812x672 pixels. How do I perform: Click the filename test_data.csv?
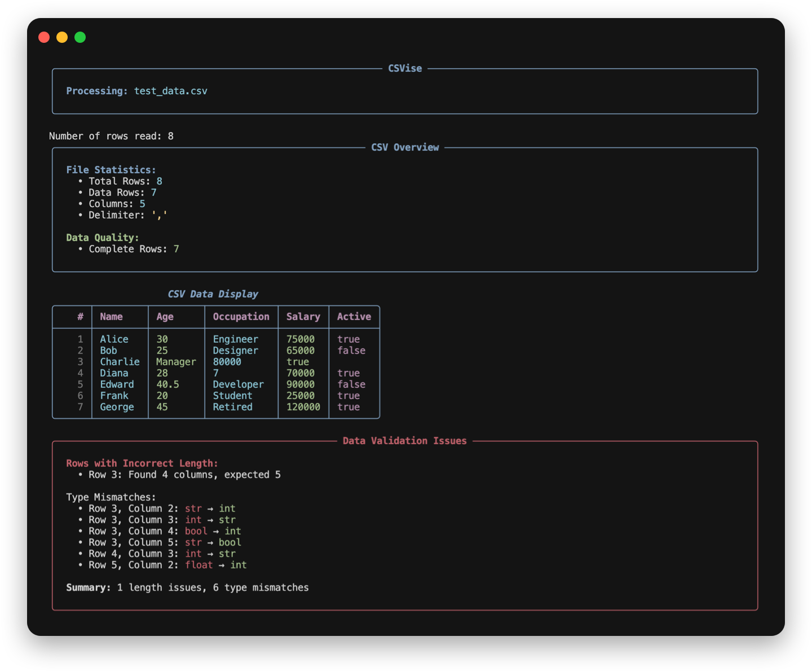171,91
